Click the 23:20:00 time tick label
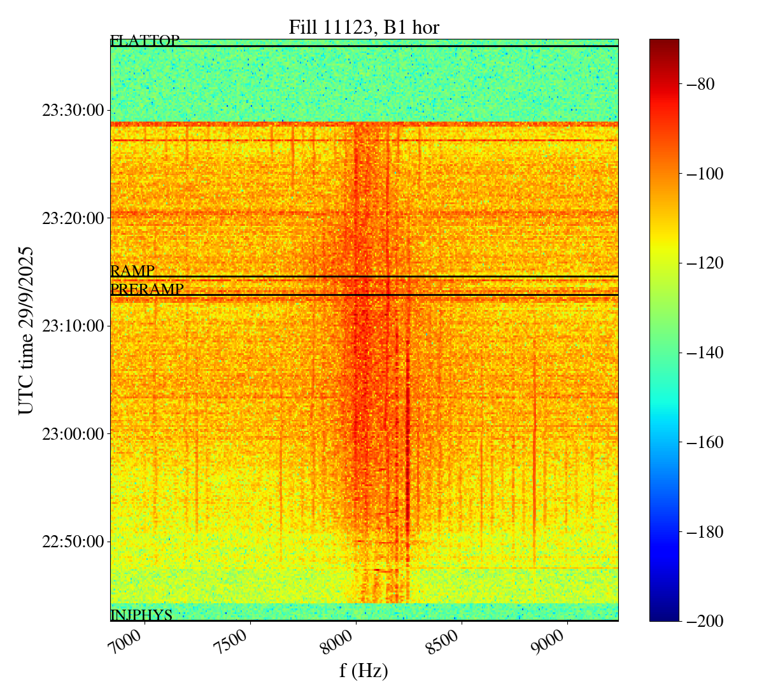The height and width of the screenshot is (700, 764). pos(73,218)
